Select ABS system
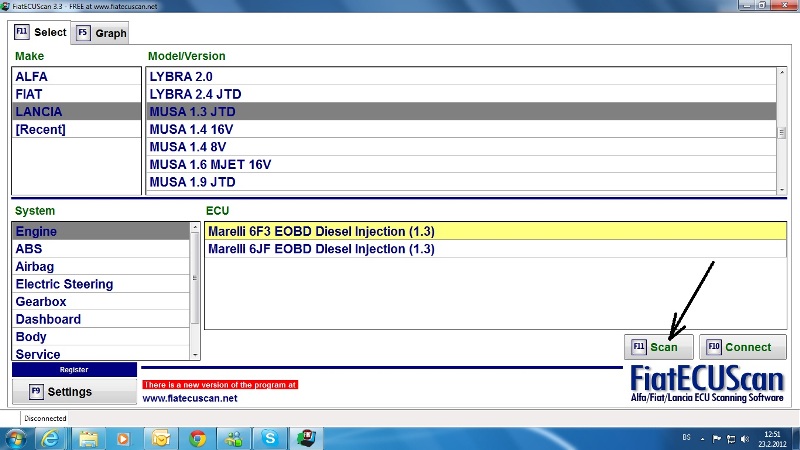Screen dimensions: 800x450 [101, 248]
